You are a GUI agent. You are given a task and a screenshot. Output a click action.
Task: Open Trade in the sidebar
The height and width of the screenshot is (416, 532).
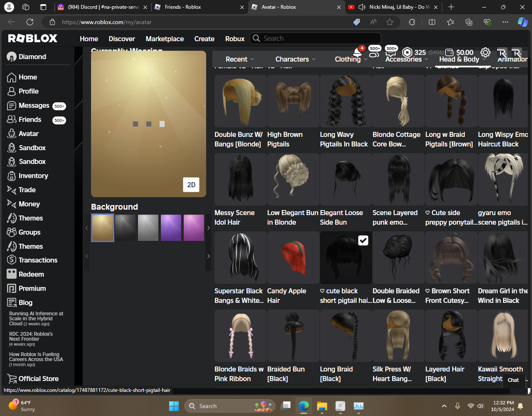[21, 190]
